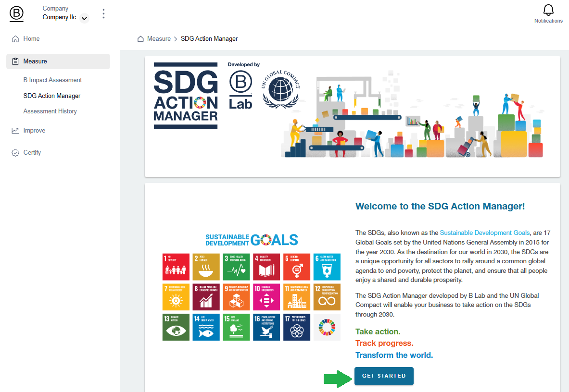This screenshot has width=569, height=392.
Task: Click SDG 8 Decent Work tile
Action: (206, 297)
